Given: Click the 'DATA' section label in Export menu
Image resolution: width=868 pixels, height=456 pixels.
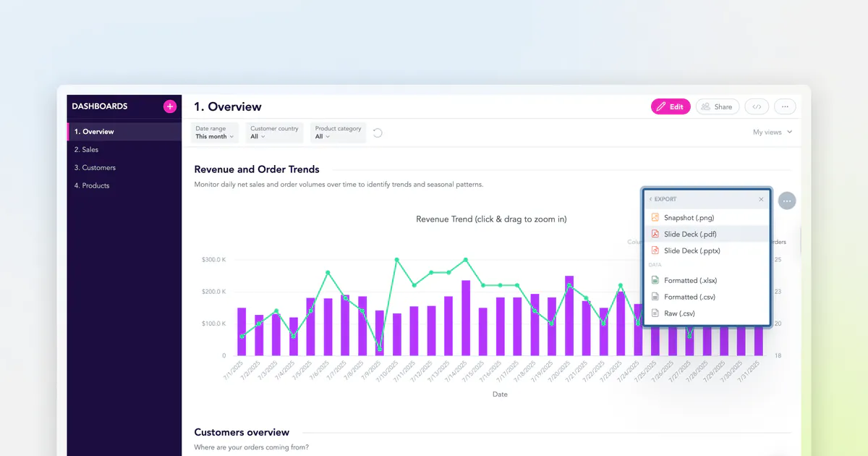Looking at the screenshot, I should point(655,265).
